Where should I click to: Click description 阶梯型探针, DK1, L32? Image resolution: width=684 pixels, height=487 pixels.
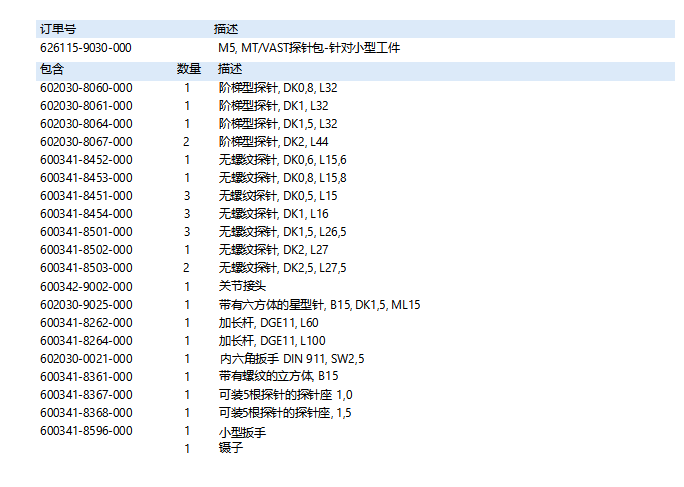pyautogui.click(x=274, y=106)
